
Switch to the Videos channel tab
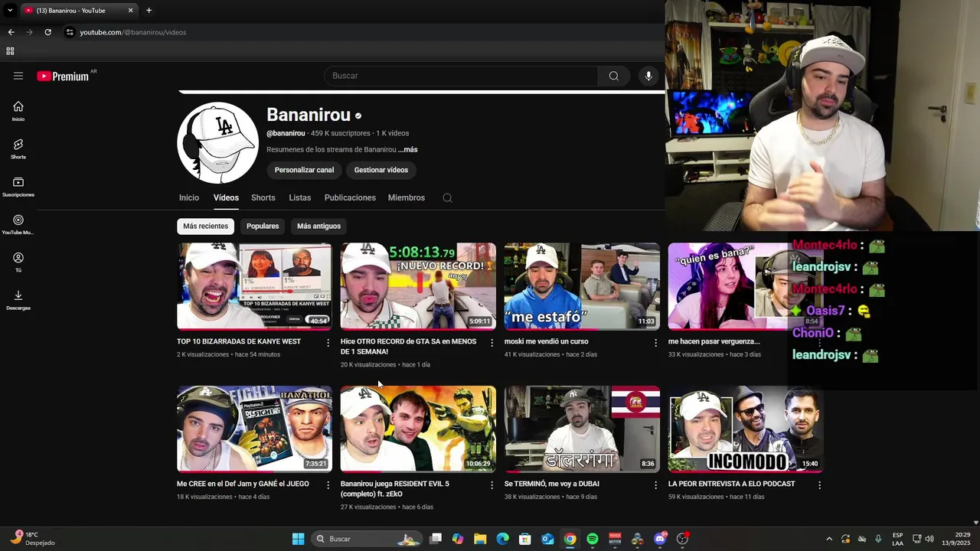pos(226,197)
